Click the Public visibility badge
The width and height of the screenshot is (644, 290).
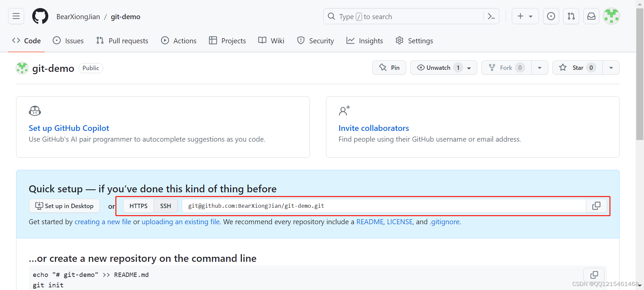point(91,68)
